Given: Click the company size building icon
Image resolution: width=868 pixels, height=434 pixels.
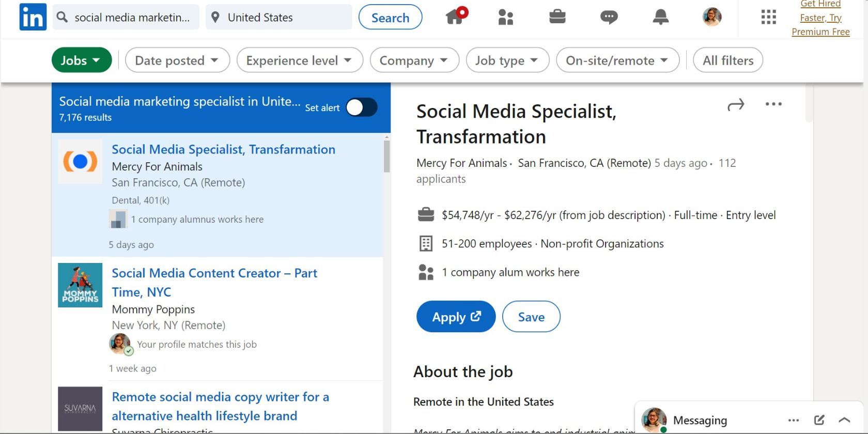Looking at the screenshot, I should pyautogui.click(x=426, y=243).
